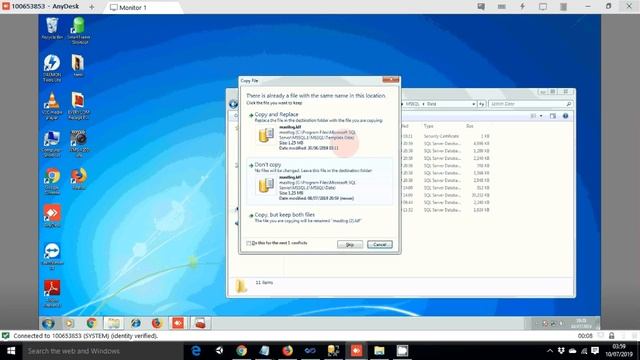The image size is (640, 360).
Task: Sort Explorer list by Type column
Action: (x=428, y=126)
